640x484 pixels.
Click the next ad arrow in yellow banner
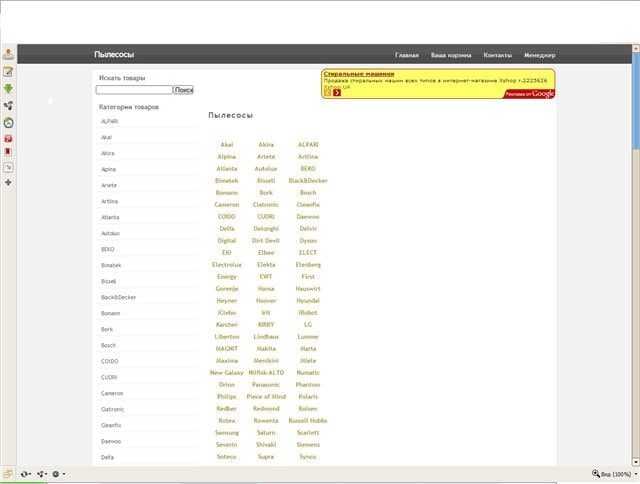337,93
